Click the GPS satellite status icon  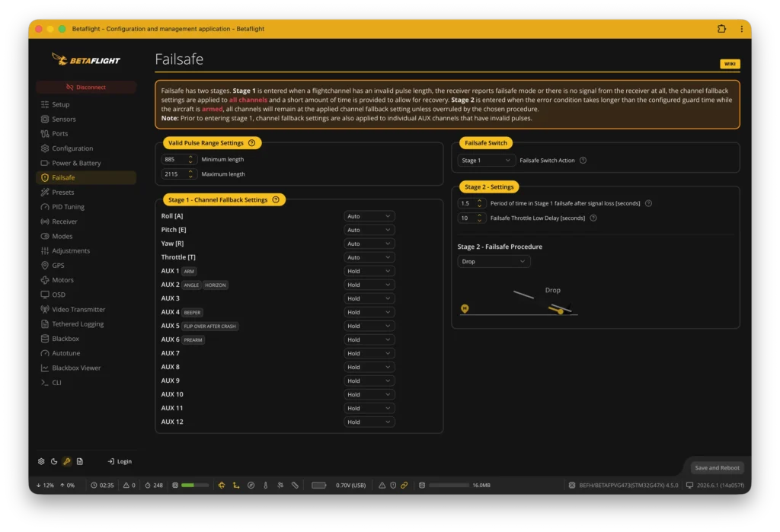click(280, 486)
